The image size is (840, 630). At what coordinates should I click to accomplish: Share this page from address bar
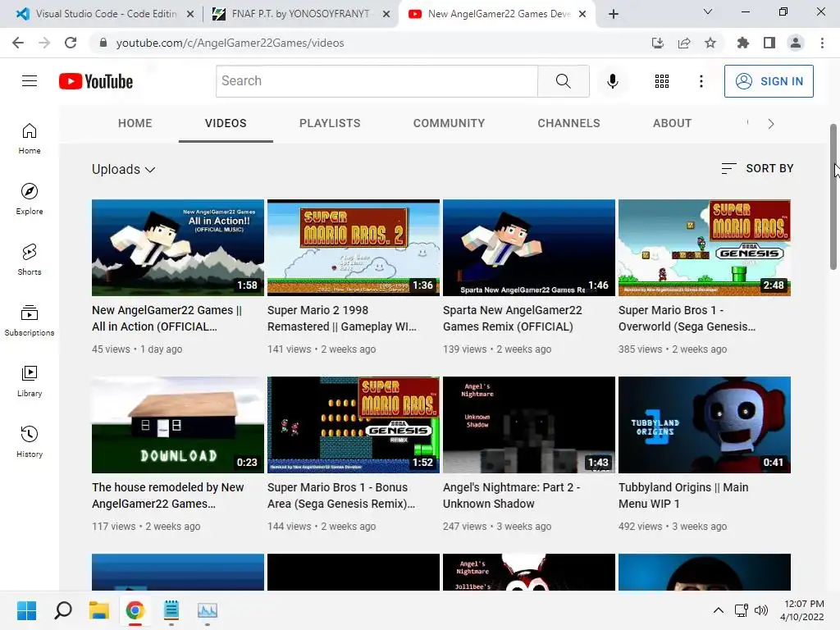[x=684, y=43]
